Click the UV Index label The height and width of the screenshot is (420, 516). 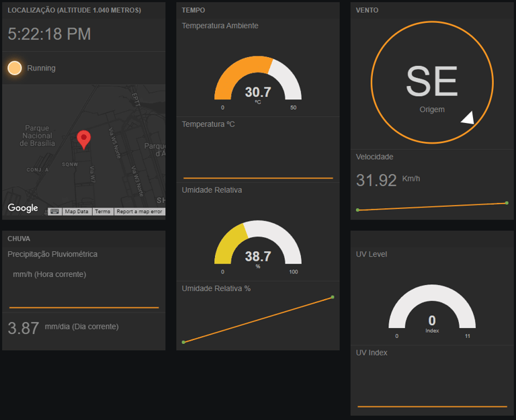tap(372, 353)
